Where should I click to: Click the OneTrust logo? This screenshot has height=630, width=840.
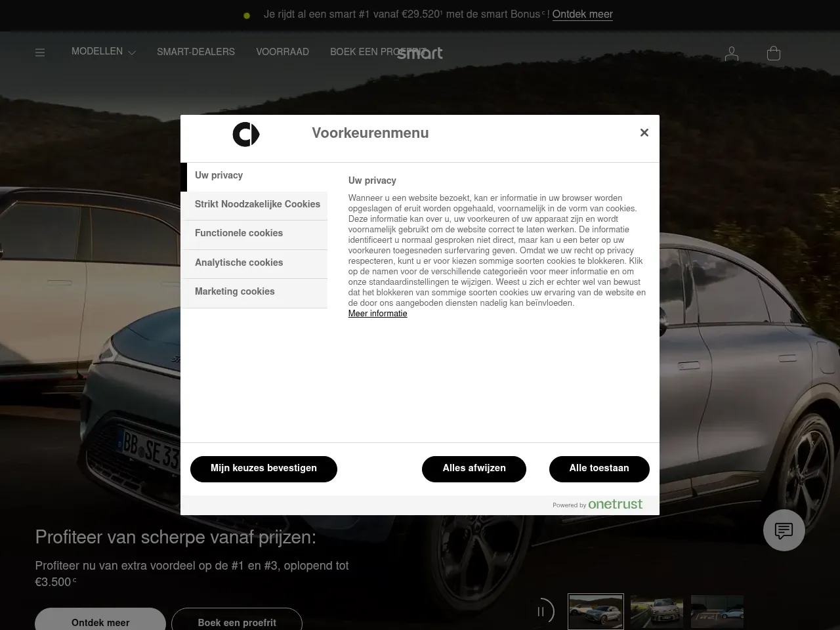coord(615,504)
